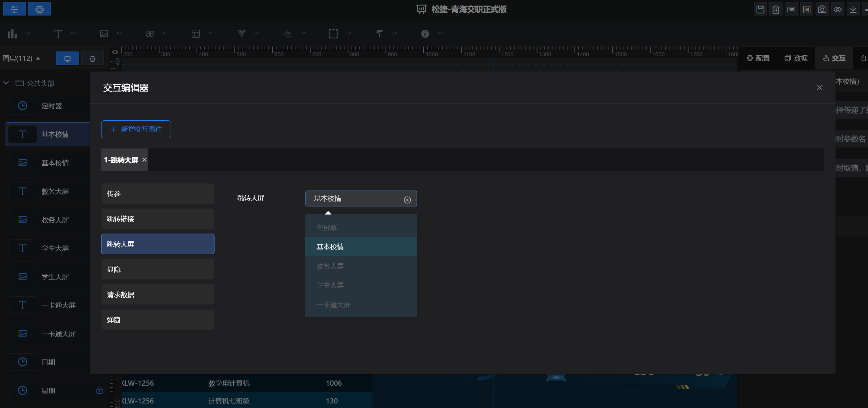Open the 跳转大屏 select box showing 基本校情
This screenshot has height=408, width=868.
(361, 198)
